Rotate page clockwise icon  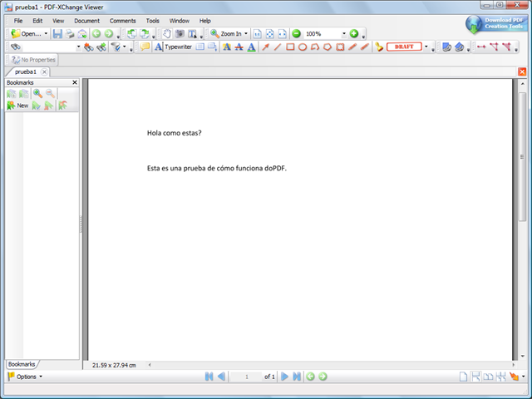[x=145, y=33]
